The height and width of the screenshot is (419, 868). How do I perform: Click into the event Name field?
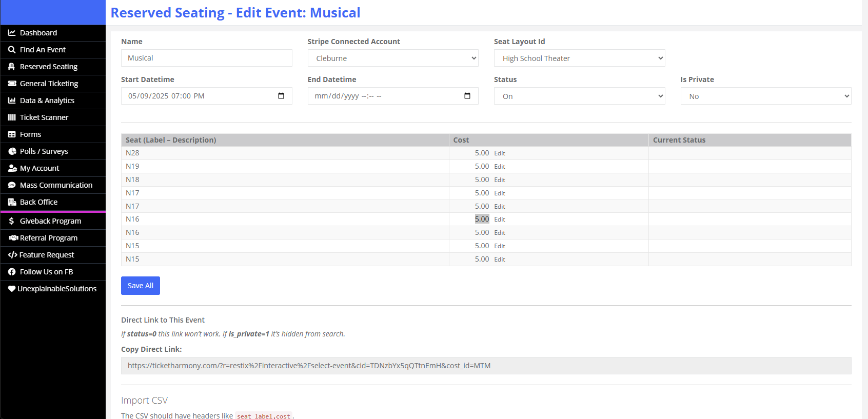pos(206,58)
